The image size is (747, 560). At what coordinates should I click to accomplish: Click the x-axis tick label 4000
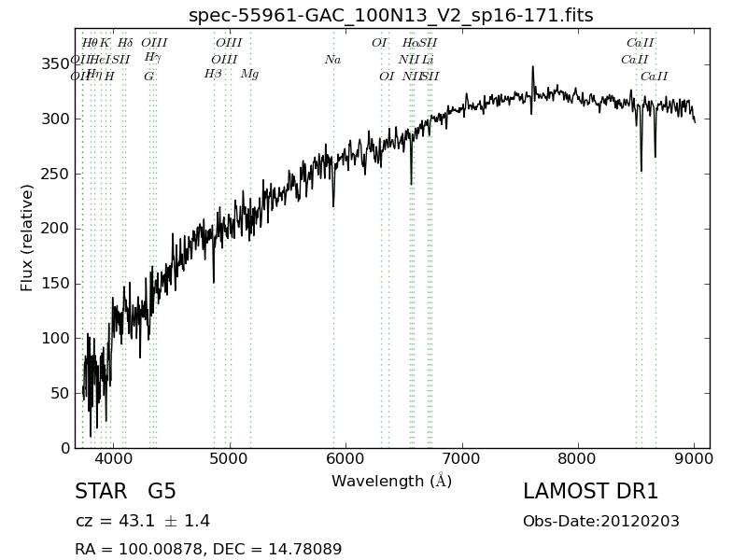tap(113, 459)
